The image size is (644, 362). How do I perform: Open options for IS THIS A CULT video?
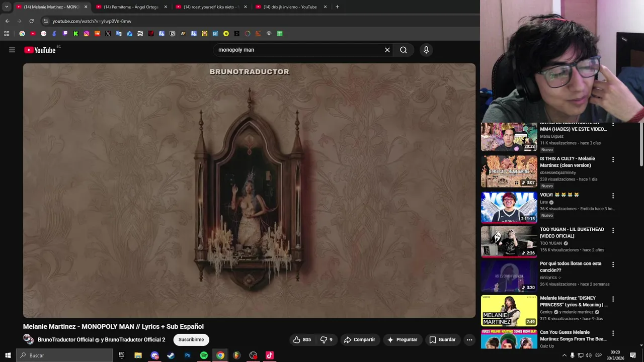(613, 159)
